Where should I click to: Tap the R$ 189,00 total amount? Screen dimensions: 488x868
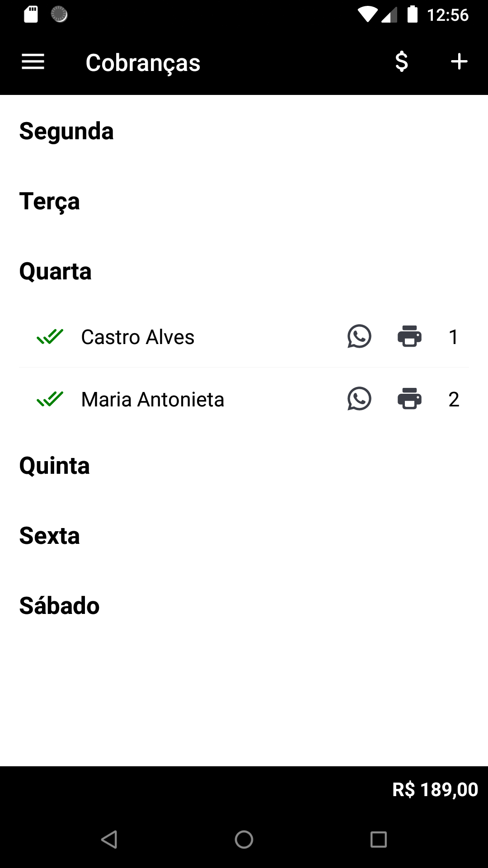pyautogui.click(x=435, y=789)
